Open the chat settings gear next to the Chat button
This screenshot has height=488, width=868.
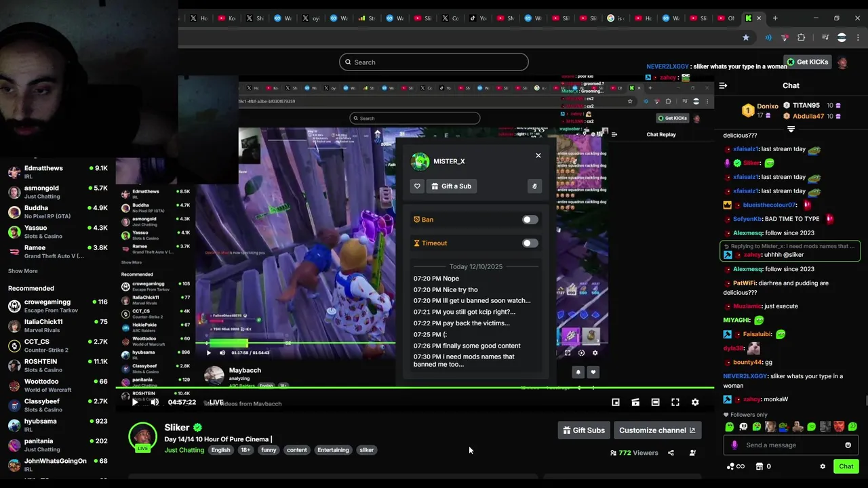click(823, 466)
